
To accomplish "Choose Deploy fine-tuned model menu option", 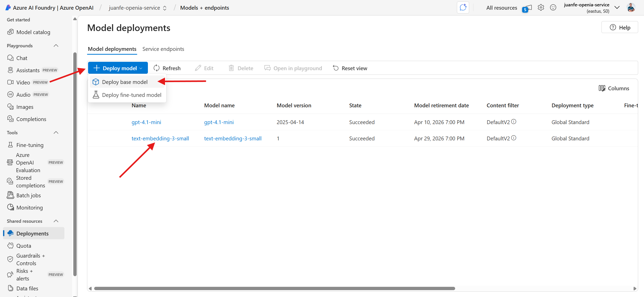I will [x=132, y=95].
